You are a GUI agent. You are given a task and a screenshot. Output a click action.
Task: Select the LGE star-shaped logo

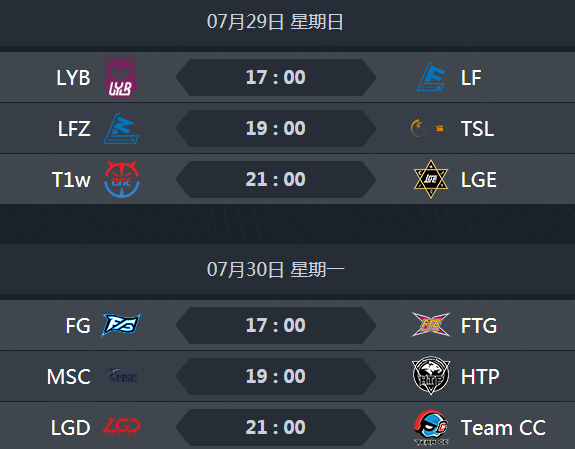click(431, 179)
